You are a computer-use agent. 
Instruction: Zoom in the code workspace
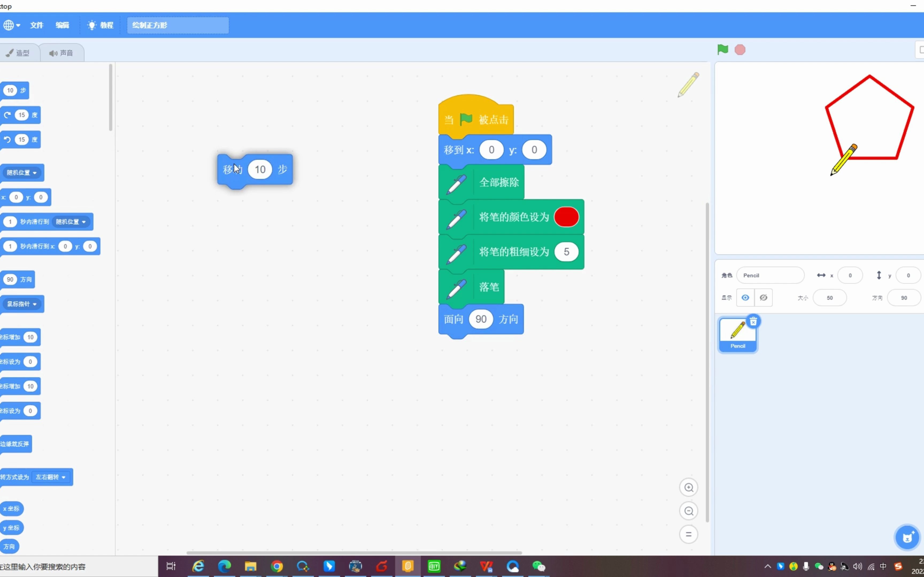(x=688, y=487)
